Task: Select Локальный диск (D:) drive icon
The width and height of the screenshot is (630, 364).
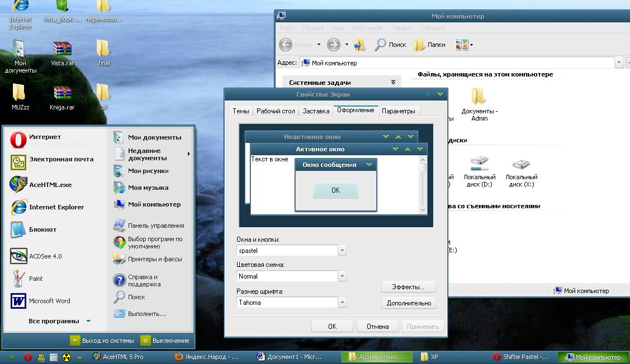Action: pos(479,172)
